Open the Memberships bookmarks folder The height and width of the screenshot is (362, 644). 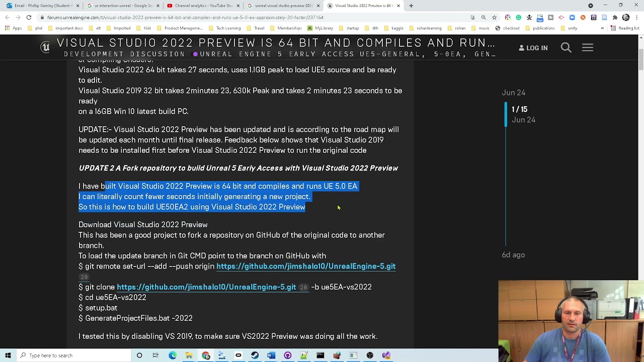point(286,28)
